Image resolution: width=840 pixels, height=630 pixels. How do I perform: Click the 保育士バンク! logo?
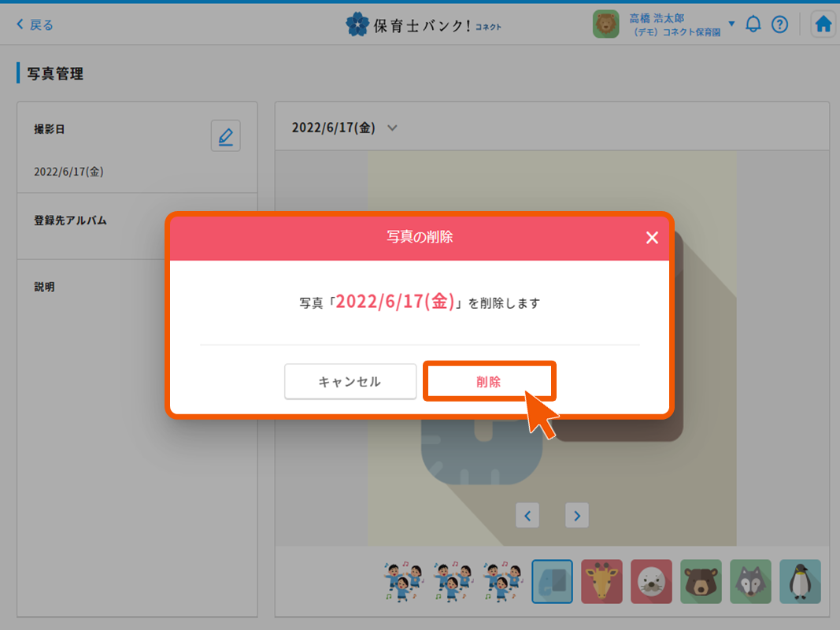coord(423,25)
